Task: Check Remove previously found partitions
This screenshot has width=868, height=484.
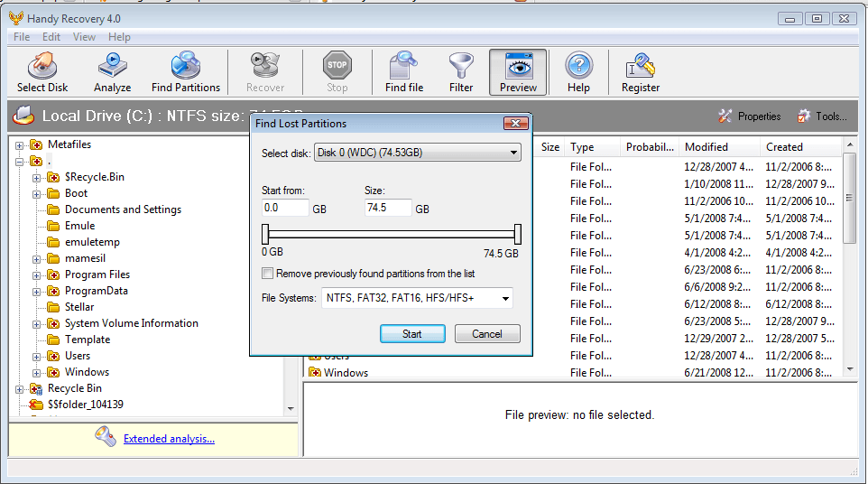Action: pos(267,273)
